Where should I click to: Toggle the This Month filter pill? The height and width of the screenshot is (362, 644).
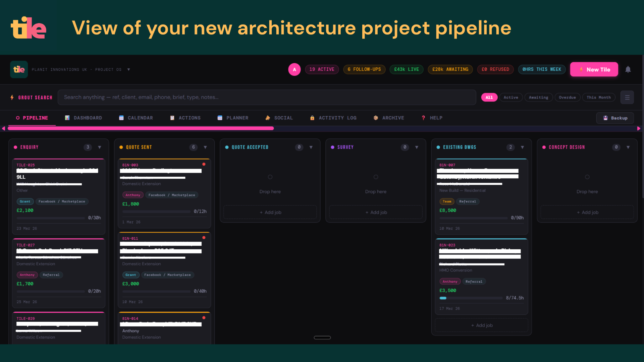(599, 98)
